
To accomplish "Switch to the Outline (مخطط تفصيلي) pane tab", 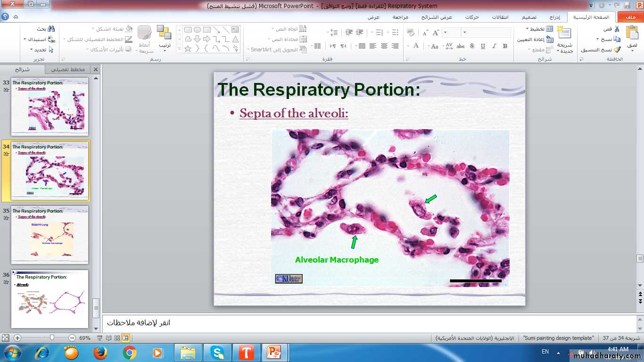I will [68, 69].
